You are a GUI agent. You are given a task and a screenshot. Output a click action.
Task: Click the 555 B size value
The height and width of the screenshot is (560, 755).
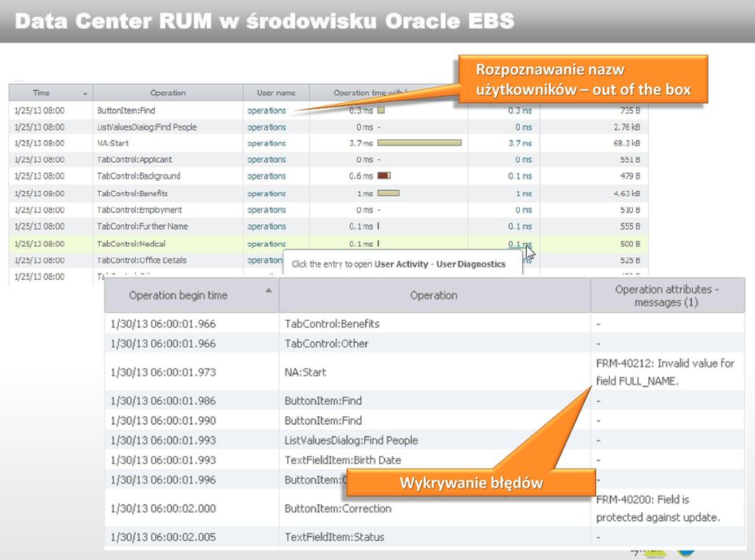click(630, 227)
